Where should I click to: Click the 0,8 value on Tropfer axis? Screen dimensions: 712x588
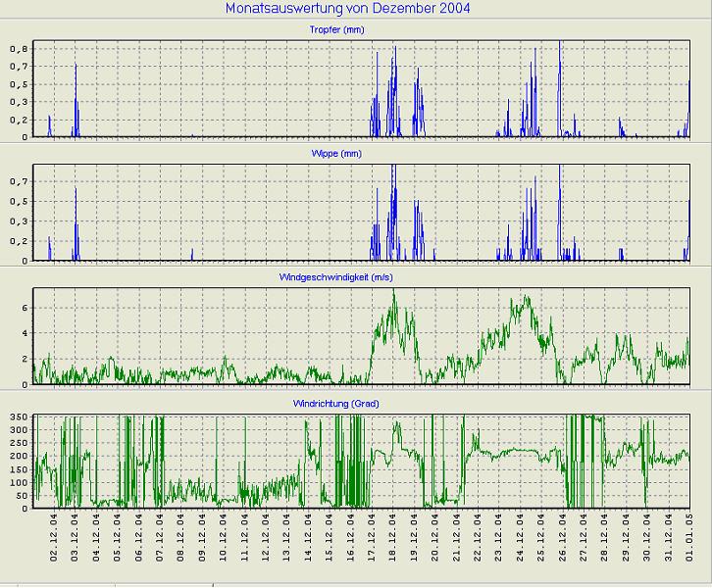point(18,48)
